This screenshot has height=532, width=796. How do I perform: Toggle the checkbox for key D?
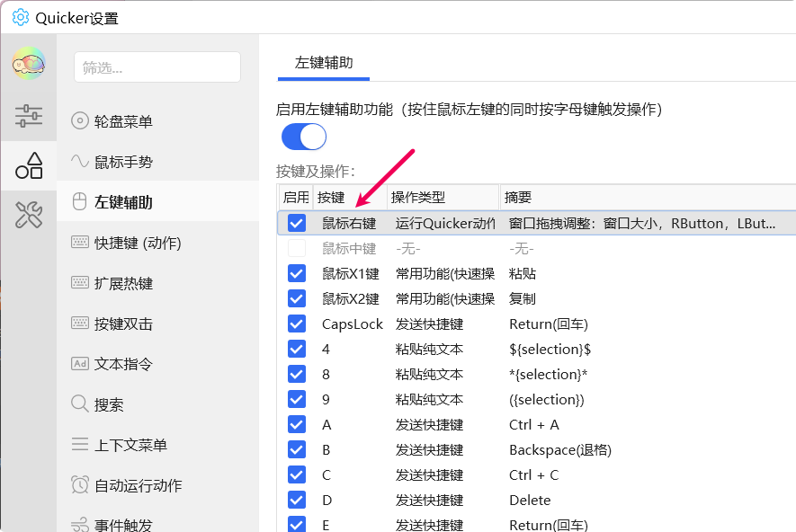[x=297, y=500]
